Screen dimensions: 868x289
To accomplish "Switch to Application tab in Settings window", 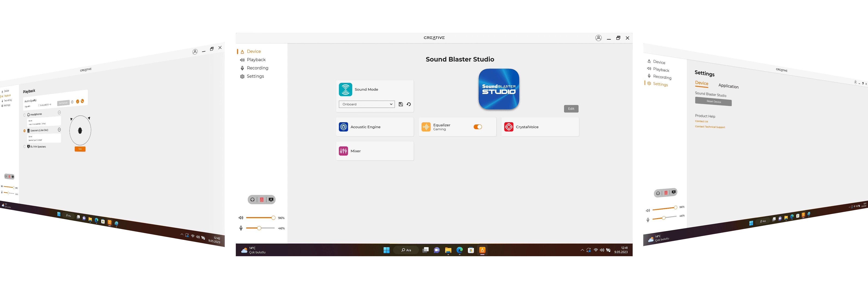I will [728, 86].
